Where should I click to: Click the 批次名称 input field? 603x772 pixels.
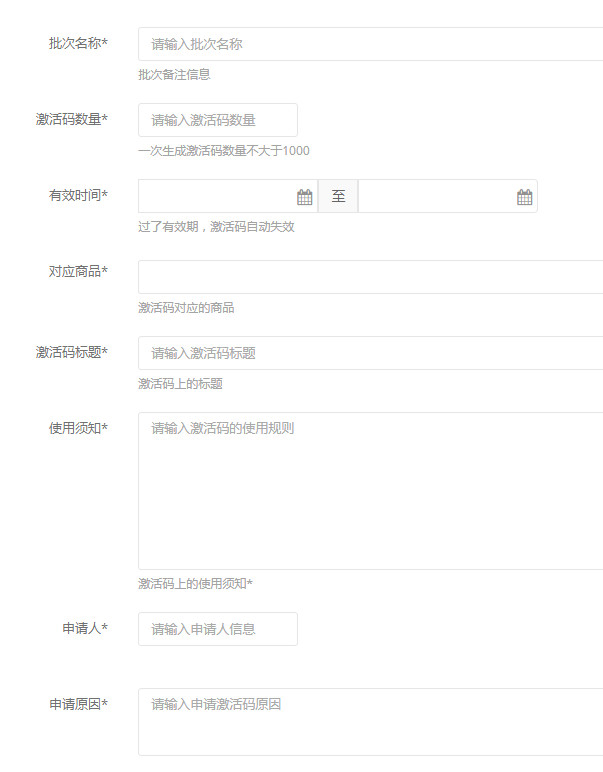click(370, 44)
